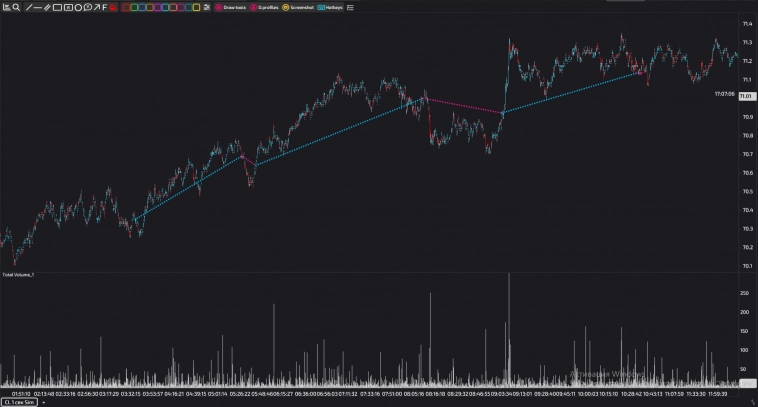This screenshot has width=758, height=407.
Task: Select the ellipse drawing tool
Action: 79,7
